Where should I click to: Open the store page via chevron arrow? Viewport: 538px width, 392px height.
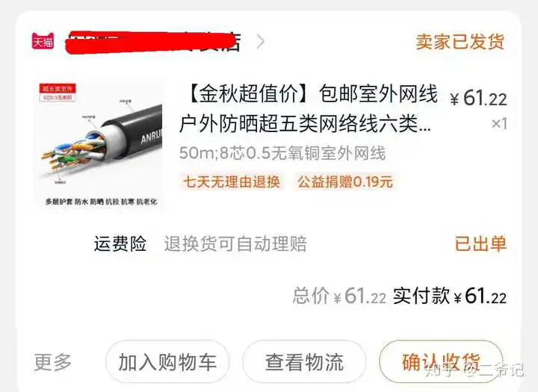(x=261, y=42)
